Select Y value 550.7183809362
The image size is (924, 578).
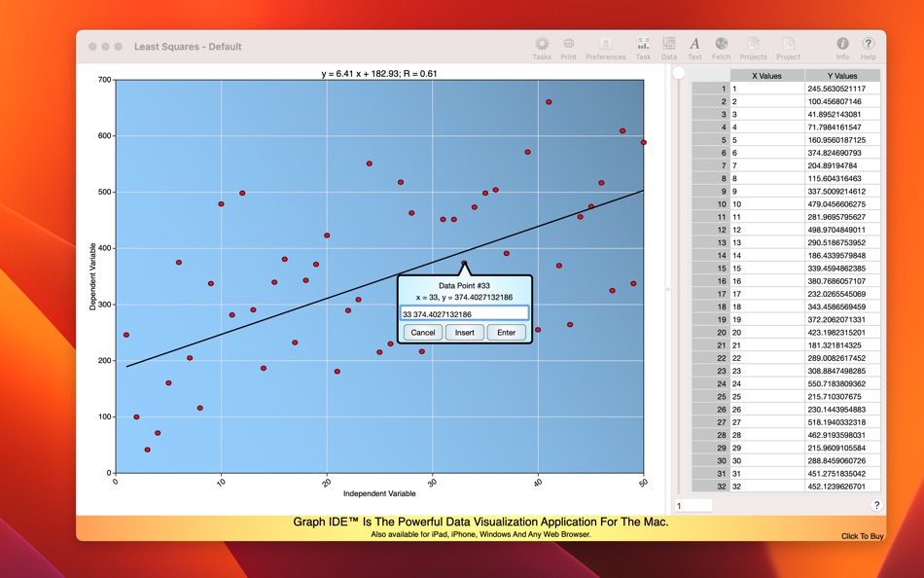point(842,384)
